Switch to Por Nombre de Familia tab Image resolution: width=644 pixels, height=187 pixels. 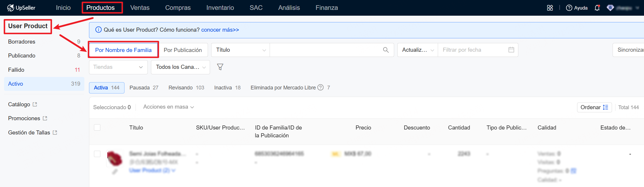click(123, 50)
